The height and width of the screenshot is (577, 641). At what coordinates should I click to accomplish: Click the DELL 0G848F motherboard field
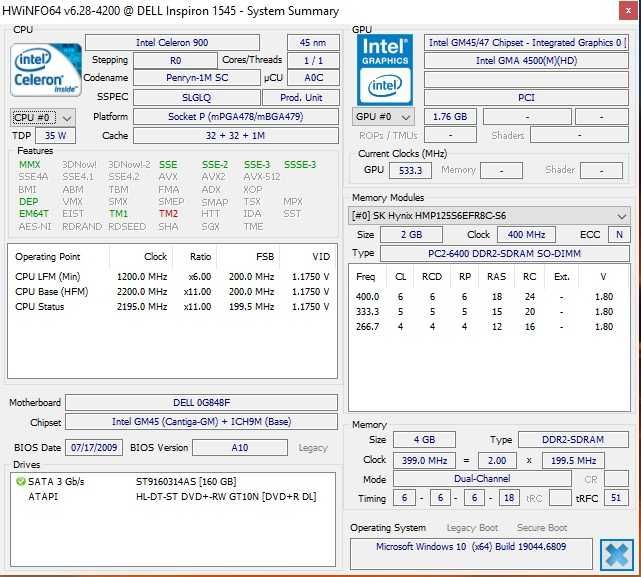click(x=202, y=403)
